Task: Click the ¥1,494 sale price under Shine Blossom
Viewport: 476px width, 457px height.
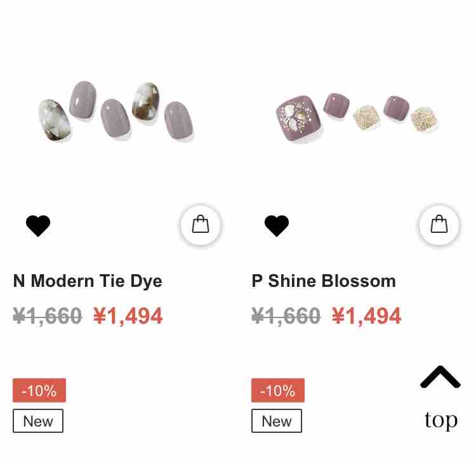Action: pos(366,316)
